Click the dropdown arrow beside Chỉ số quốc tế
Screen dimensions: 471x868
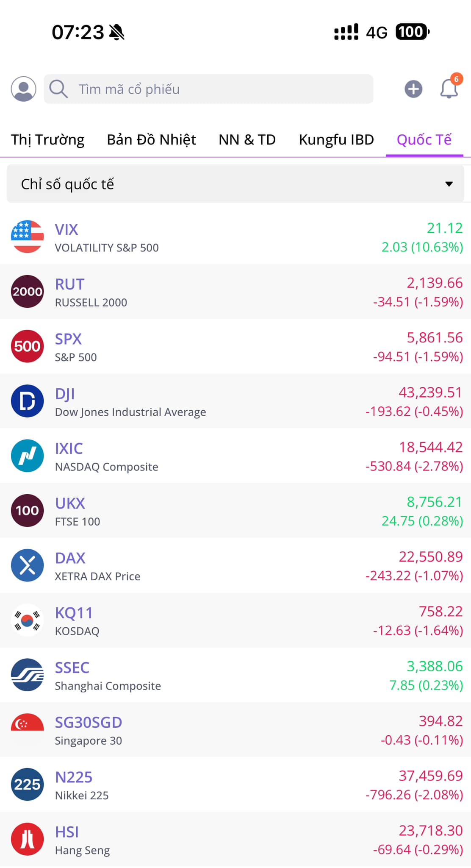pyautogui.click(x=449, y=184)
